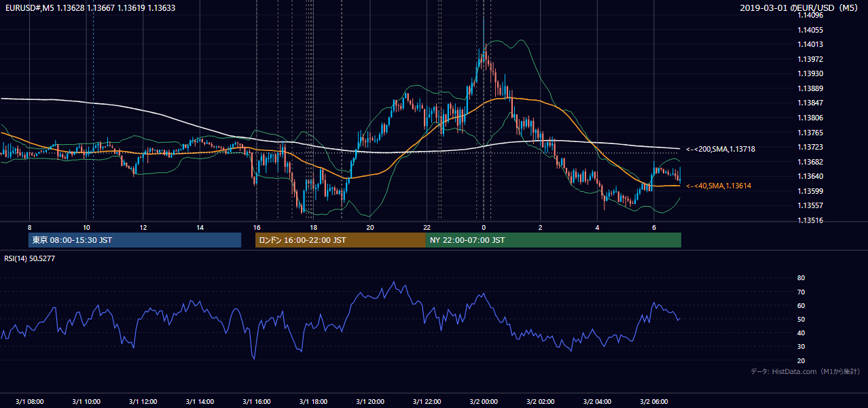Click RSI level 30 on the axis
The image size is (868, 408).
click(801, 347)
